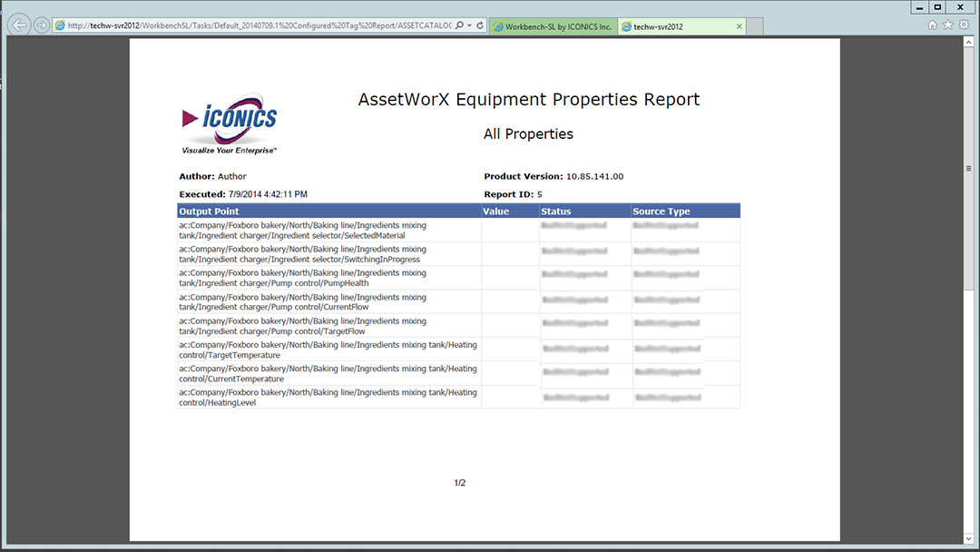Maximize the browser window

(937, 6)
